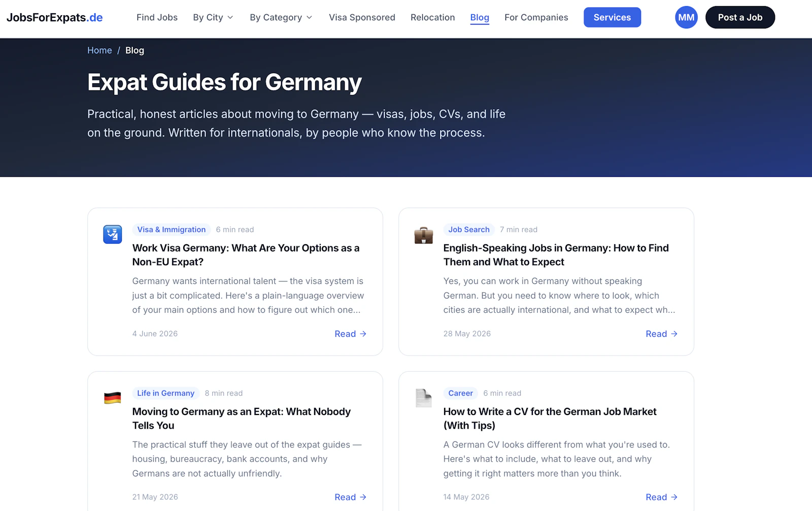Open For Companies in the navigation

pyautogui.click(x=536, y=17)
